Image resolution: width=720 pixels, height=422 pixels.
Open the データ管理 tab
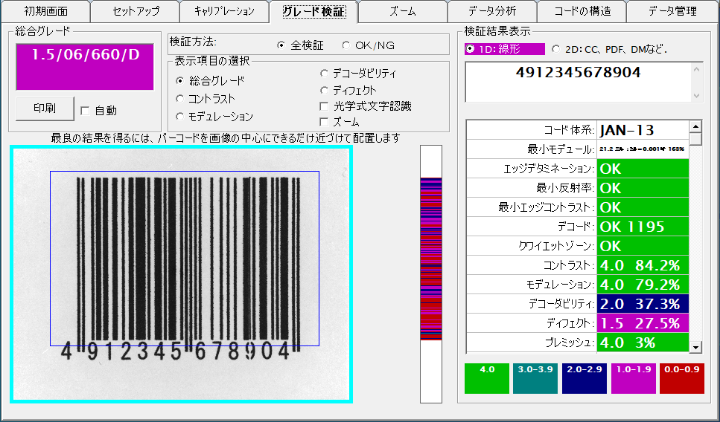pyautogui.click(x=672, y=11)
